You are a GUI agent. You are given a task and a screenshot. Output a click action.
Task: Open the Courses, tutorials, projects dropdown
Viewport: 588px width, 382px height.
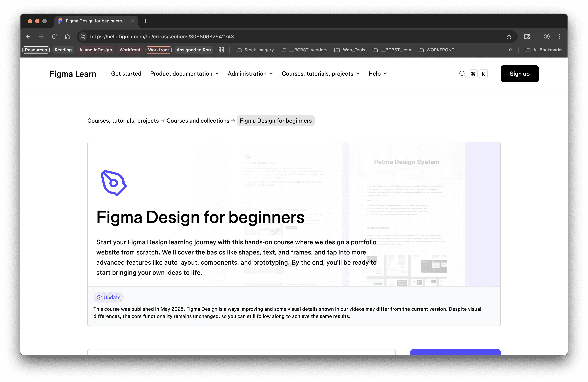(320, 74)
